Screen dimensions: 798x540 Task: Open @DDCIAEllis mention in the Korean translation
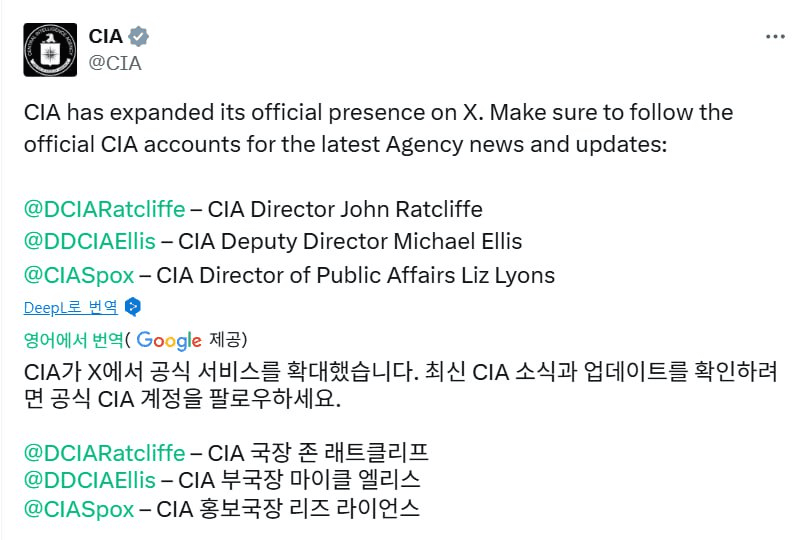pyautogui.click(x=90, y=480)
